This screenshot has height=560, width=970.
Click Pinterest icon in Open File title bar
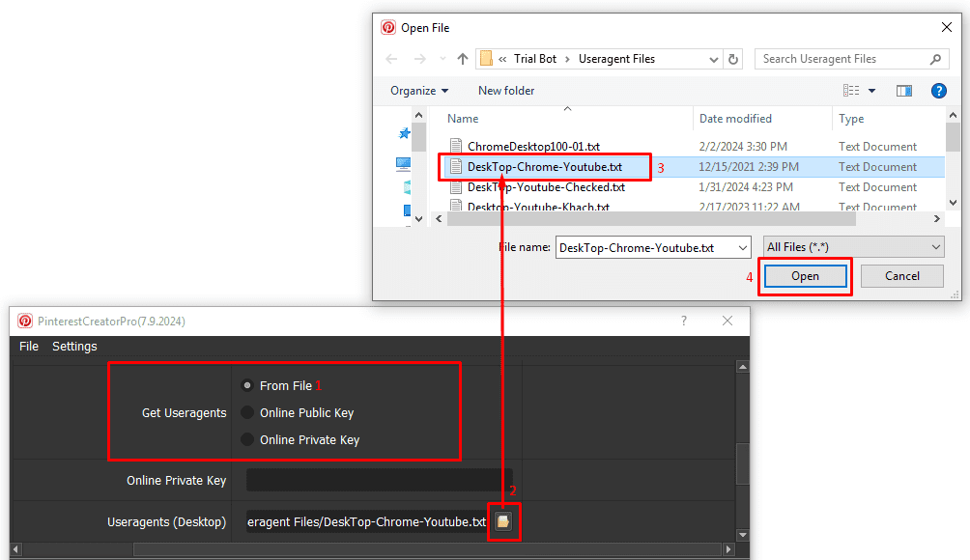pyautogui.click(x=388, y=27)
